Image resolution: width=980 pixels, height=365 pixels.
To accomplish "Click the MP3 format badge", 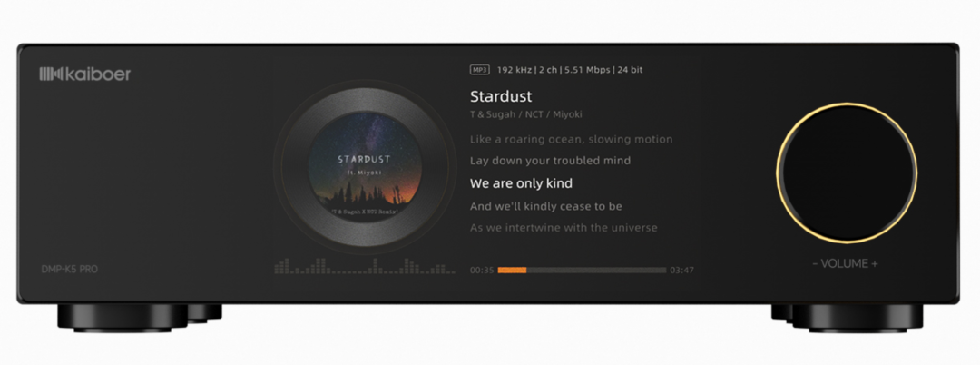I will point(479,70).
